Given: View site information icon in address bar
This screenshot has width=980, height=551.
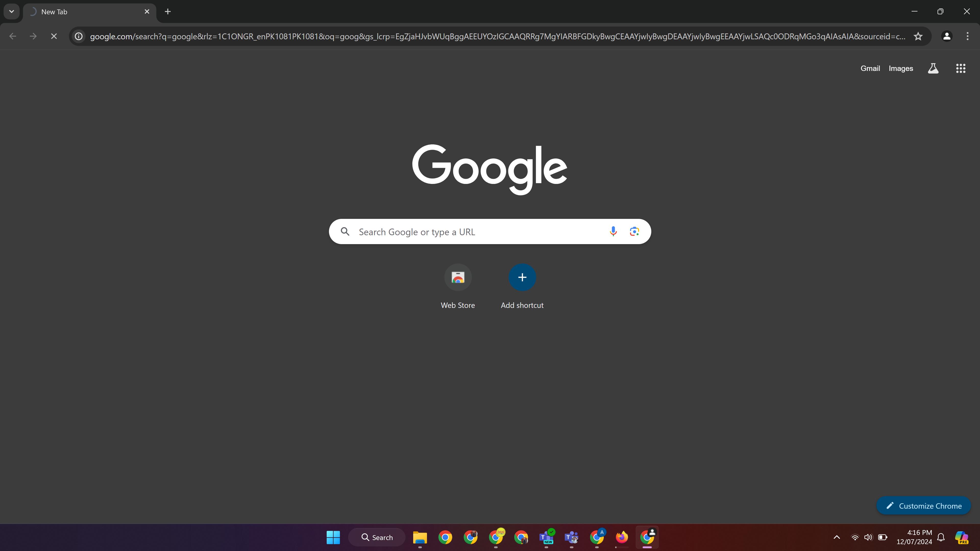Looking at the screenshot, I should point(79,36).
